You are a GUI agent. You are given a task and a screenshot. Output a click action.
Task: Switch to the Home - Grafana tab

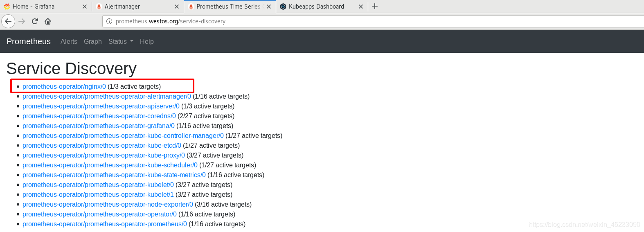point(45,7)
